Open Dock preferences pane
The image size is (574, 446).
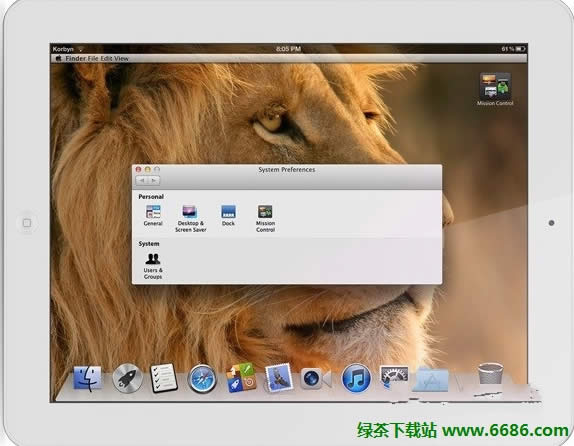coord(228,215)
